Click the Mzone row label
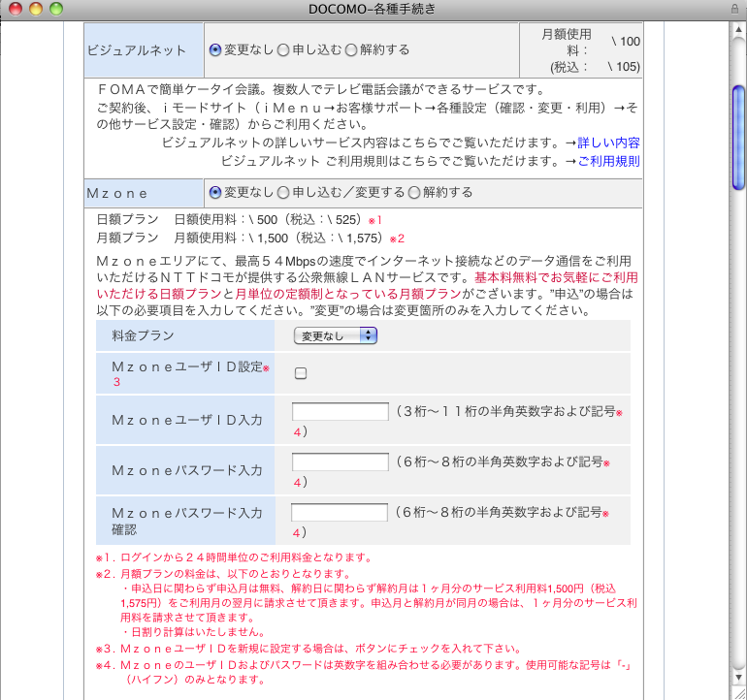Screen dimensions: 747x700 (117, 193)
